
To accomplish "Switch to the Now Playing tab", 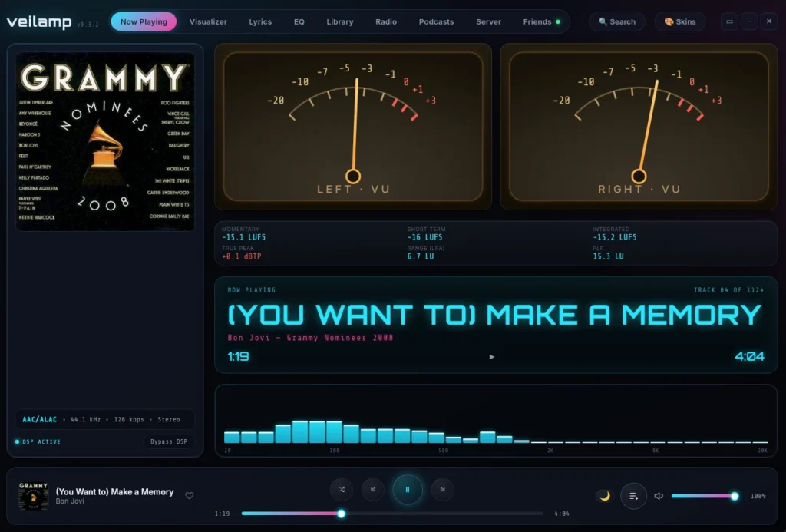I will (x=144, y=21).
